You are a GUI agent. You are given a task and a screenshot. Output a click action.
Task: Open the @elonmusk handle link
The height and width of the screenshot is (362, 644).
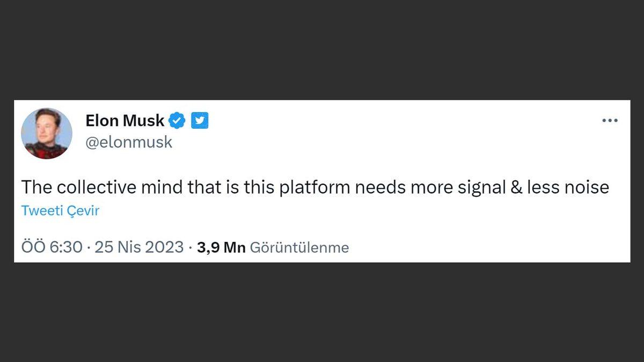pyautogui.click(x=129, y=142)
